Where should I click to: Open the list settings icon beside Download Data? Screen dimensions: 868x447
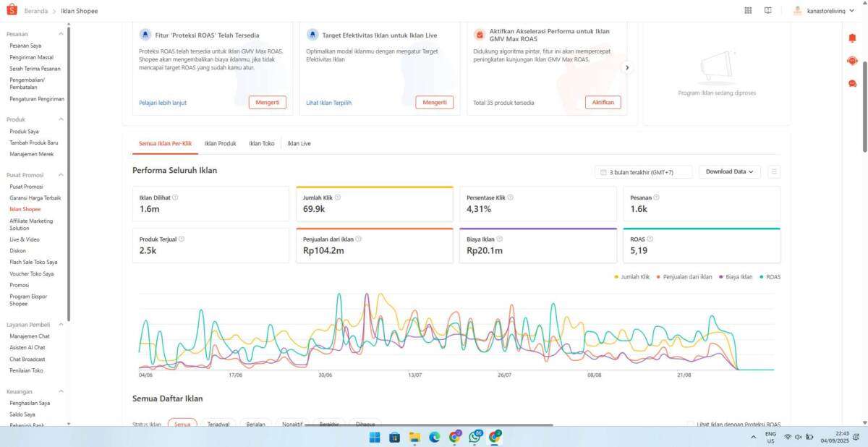click(775, 172)
